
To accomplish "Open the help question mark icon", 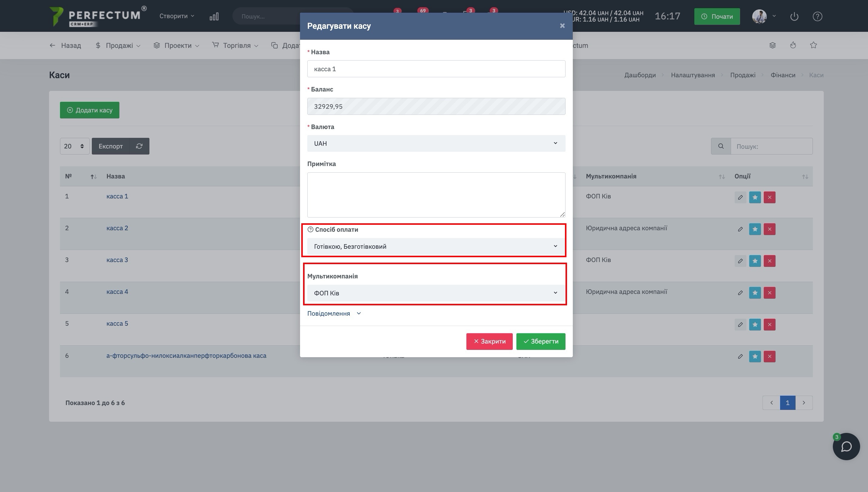I will 817,16.
